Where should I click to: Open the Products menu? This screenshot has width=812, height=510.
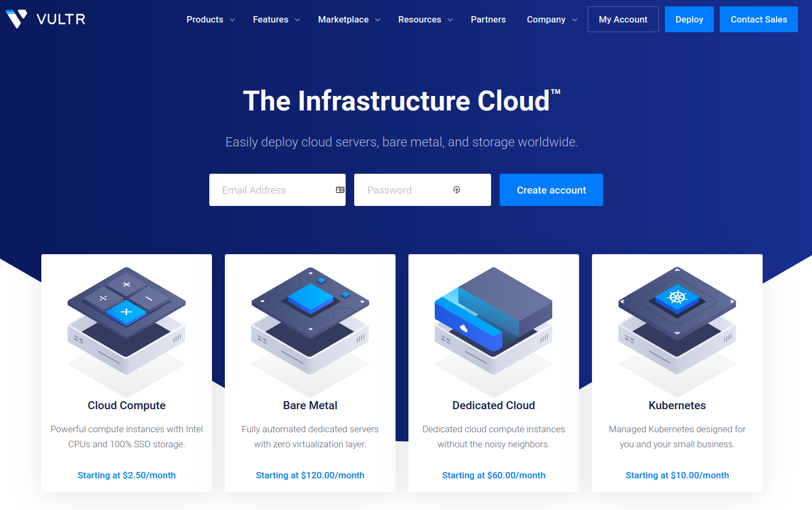[x=205, y=19]
